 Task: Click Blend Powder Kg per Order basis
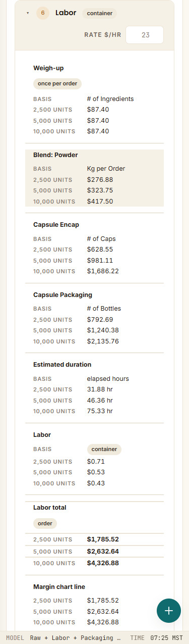(x=106, y=169)
